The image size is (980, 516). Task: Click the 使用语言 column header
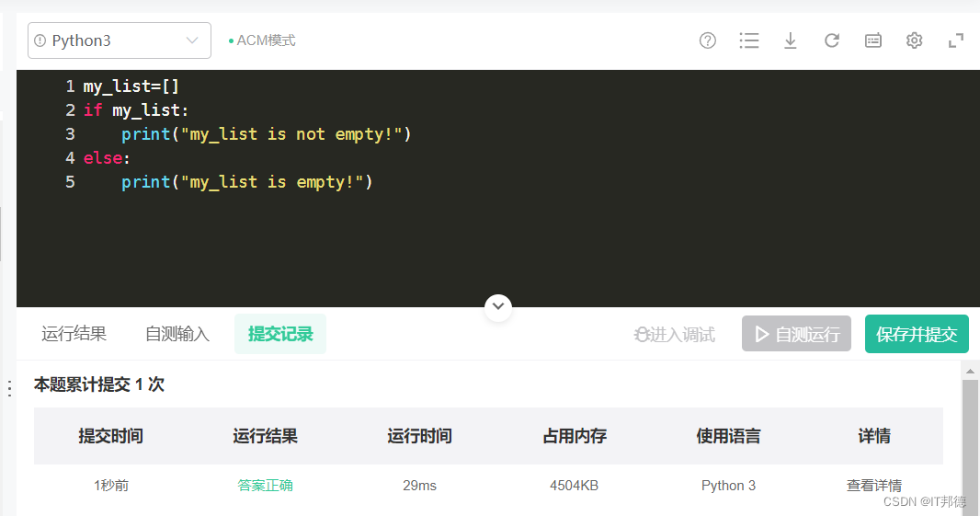click(x=729, y=436)
